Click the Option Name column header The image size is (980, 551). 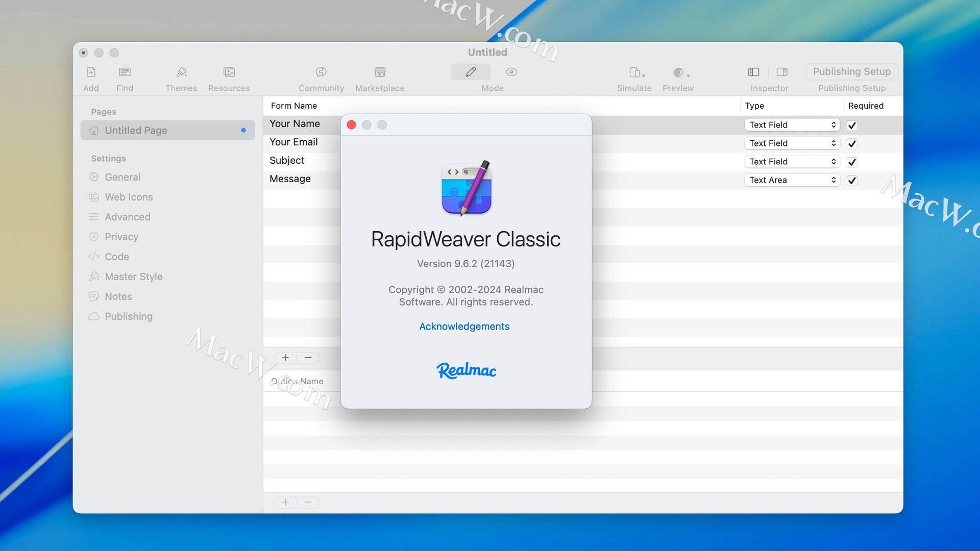pyautogui.click(x=297, y=381)
